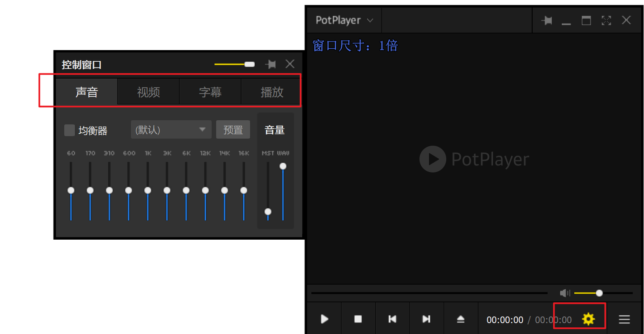Image resolution: width=644 pixels, height=334 pixels.
Task: Mute audio using the speaker icon
Action: tap(565, 293)
